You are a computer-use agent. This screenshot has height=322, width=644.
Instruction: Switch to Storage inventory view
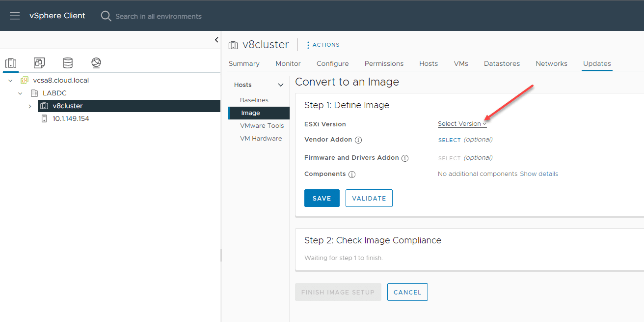pyautogui.click(x=68, y=63)
